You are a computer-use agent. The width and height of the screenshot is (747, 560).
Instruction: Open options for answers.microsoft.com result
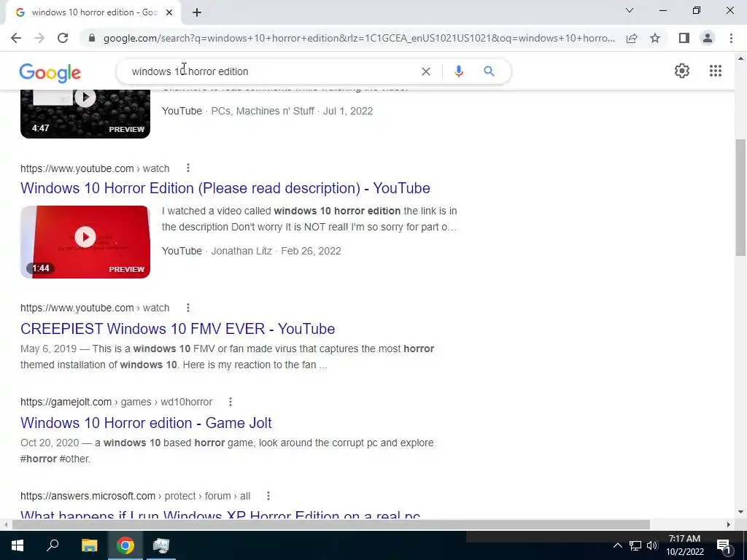pos(268,496)
